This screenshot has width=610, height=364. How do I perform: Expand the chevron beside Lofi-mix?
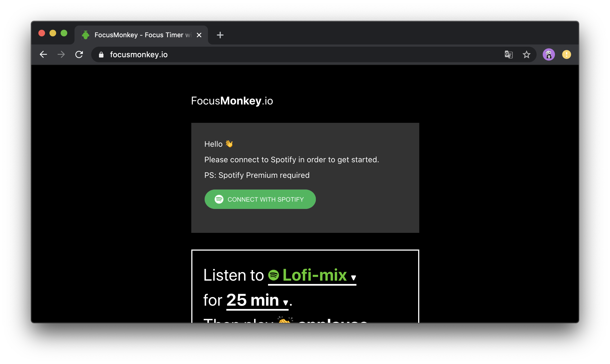(353, 277)
